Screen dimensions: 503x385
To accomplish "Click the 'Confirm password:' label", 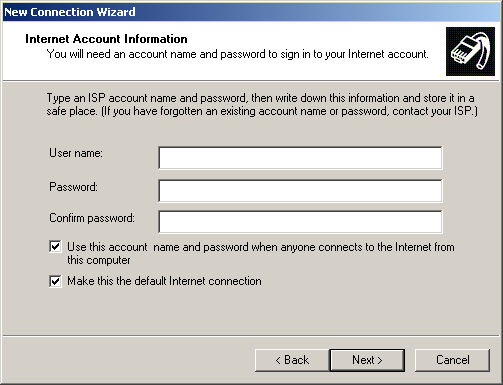I will (x=92, y=218).
